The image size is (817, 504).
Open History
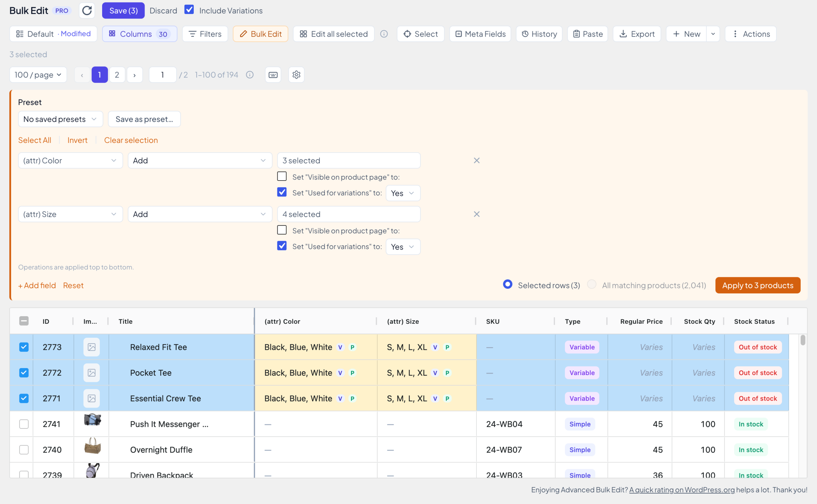click(x=539, y=34)
